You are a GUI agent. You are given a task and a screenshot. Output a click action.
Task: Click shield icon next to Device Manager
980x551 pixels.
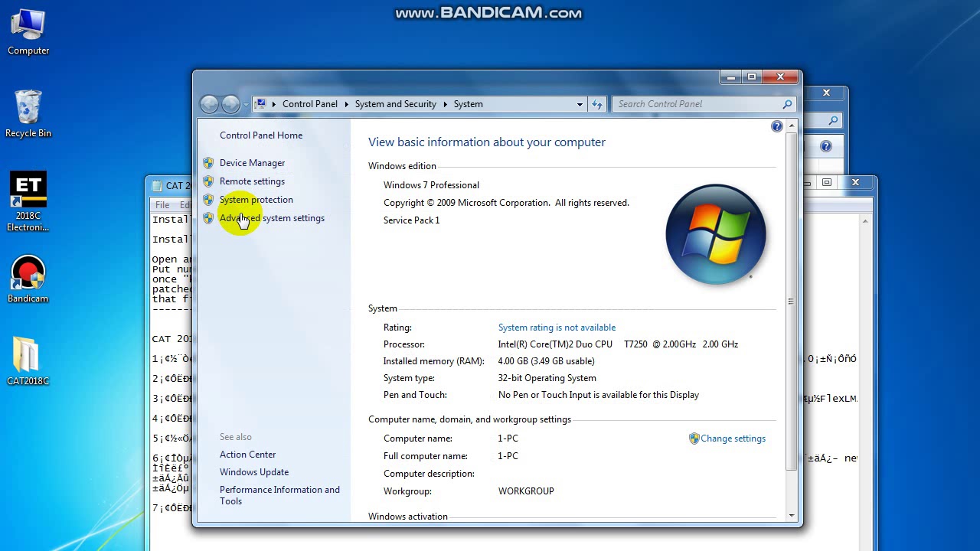coord(208,163)
